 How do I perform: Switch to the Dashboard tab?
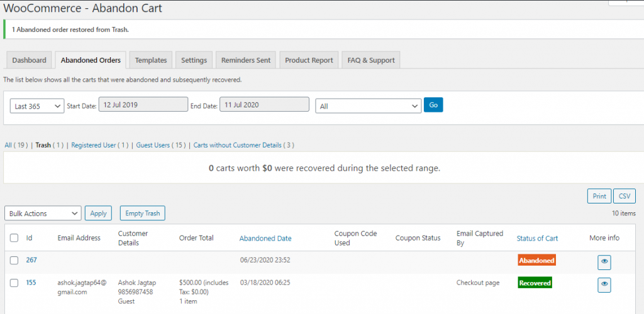tap(29, 60)
